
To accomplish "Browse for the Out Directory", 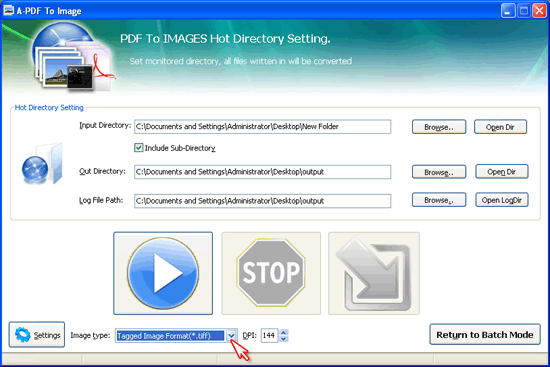I will point(439,172).
